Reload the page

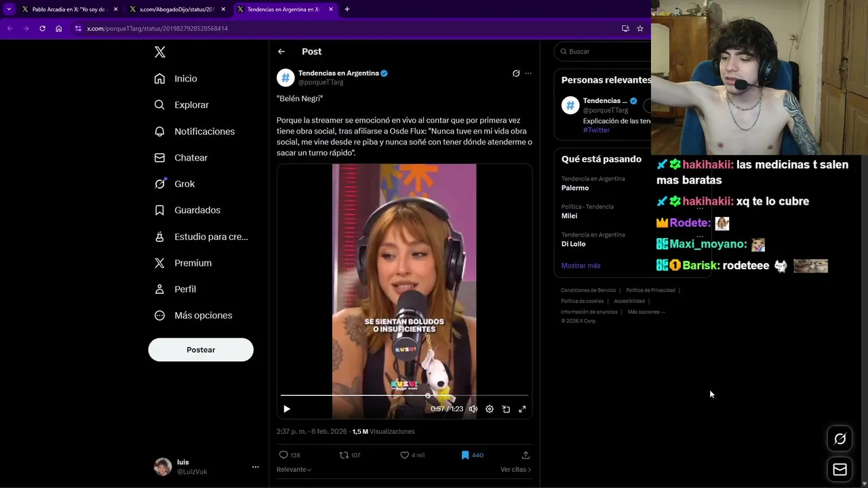click(42, 28)
